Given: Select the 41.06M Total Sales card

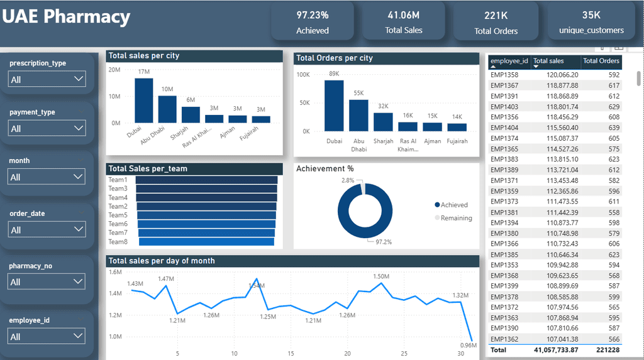Looking at the screenshot, I should coord(403,22).
